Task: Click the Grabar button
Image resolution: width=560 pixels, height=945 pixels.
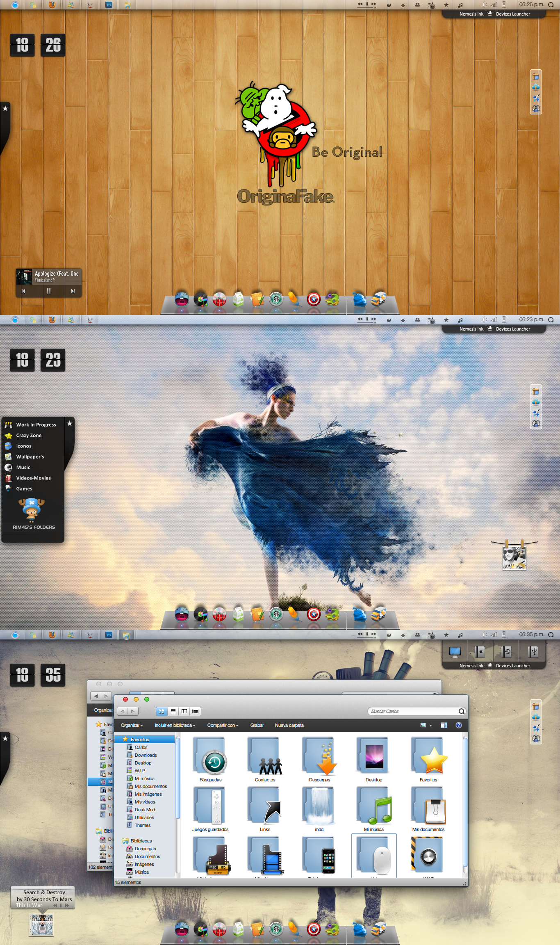Action: click(257, 725)
